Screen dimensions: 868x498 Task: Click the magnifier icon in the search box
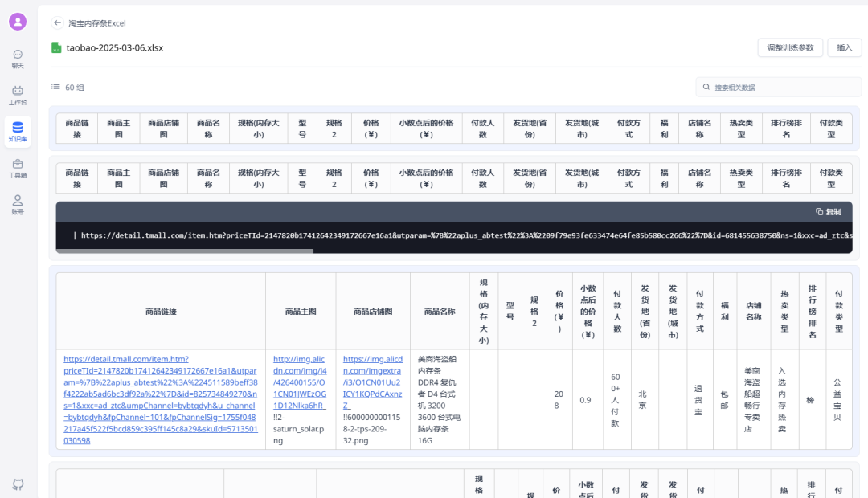(x=706, y=87)
